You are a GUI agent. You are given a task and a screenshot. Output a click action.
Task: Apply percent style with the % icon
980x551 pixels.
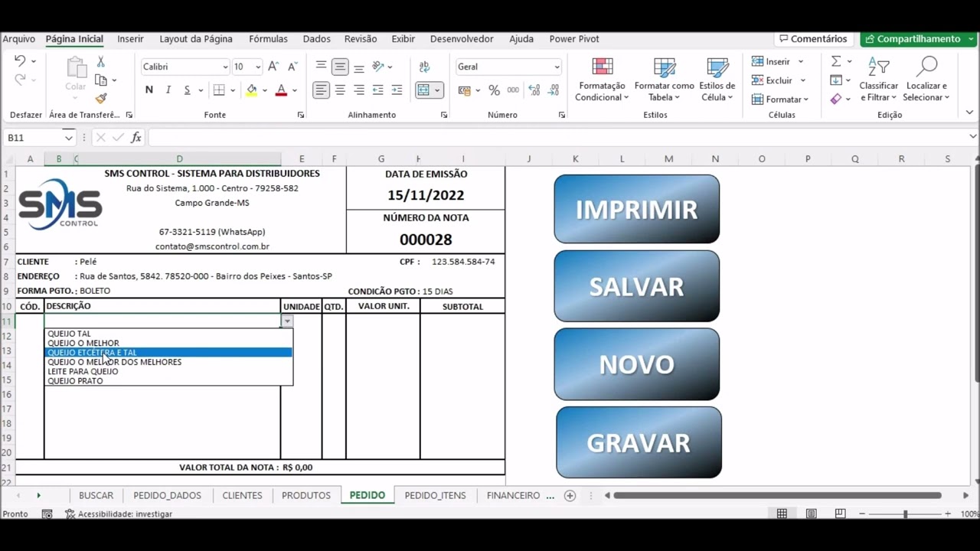(494, 90)
